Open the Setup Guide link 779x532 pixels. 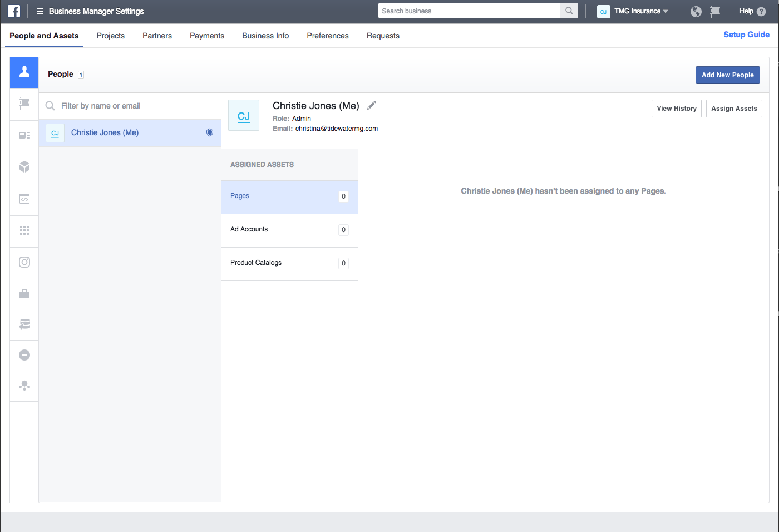point(746,35)
